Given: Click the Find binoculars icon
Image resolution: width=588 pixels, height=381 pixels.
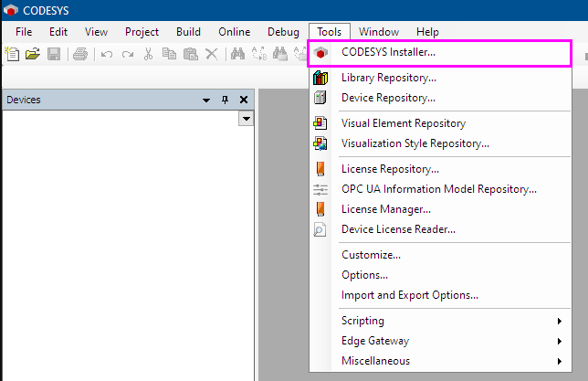Looking at the screenshot, I should coord(237,54).
